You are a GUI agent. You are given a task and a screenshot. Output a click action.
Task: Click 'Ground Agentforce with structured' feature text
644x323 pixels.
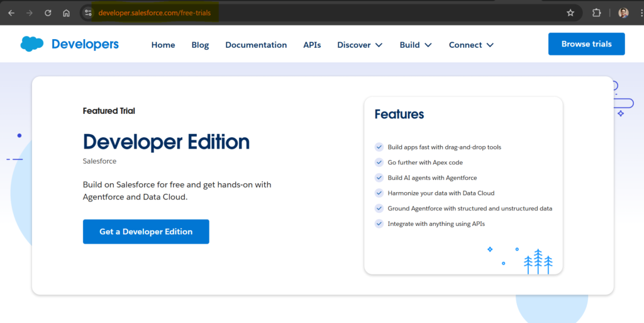470,208
